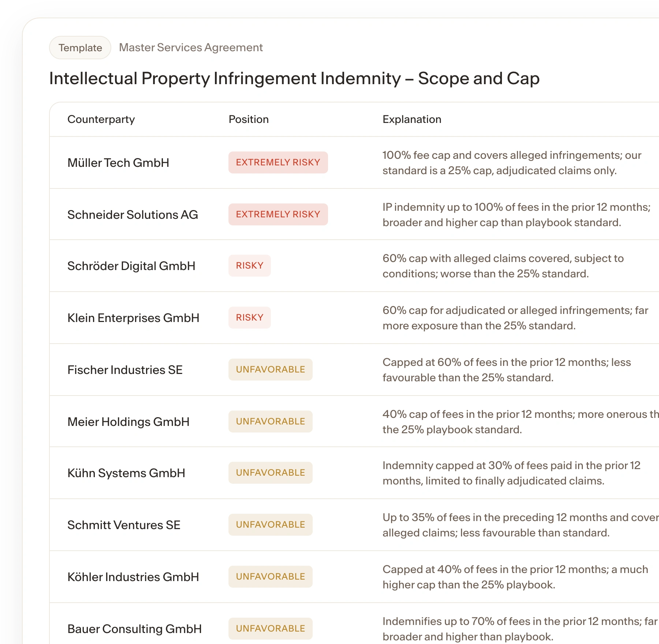Click Schneider Solutions' EXTREMELY RISKY badge

(x=278, y=214)
